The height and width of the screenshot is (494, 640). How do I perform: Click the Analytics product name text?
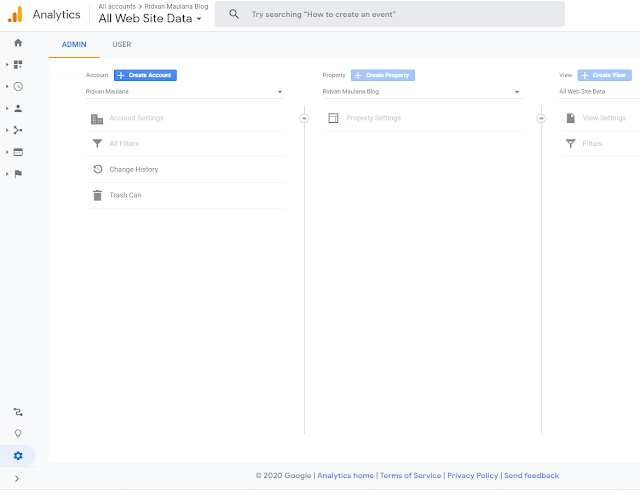pyautogui.click(x=57, y=15)
